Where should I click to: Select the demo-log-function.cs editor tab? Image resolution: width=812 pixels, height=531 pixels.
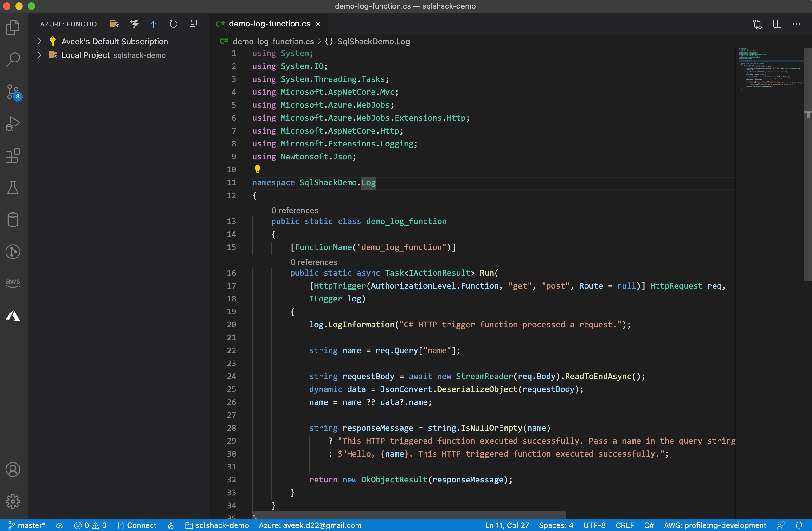[269, 24]
